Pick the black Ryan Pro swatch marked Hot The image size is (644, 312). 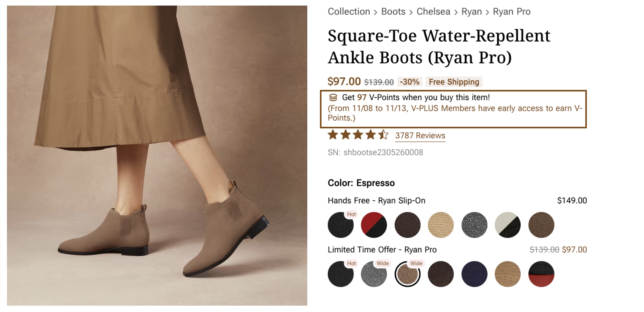point(340,274)
